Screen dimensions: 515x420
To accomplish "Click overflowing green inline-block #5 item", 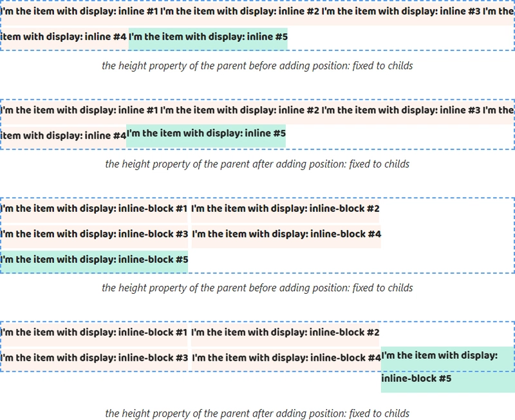I will 447,369.
